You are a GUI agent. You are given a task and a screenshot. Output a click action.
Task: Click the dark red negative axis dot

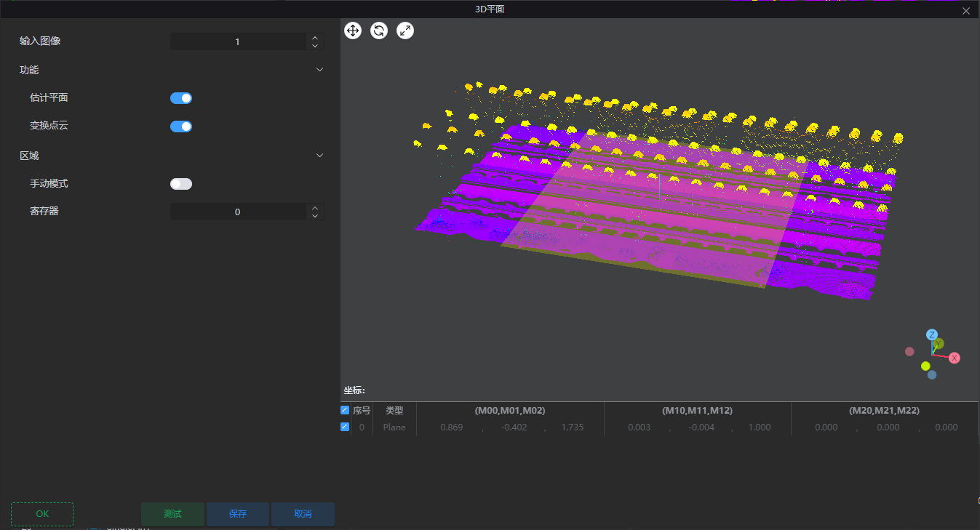[909, 352]
